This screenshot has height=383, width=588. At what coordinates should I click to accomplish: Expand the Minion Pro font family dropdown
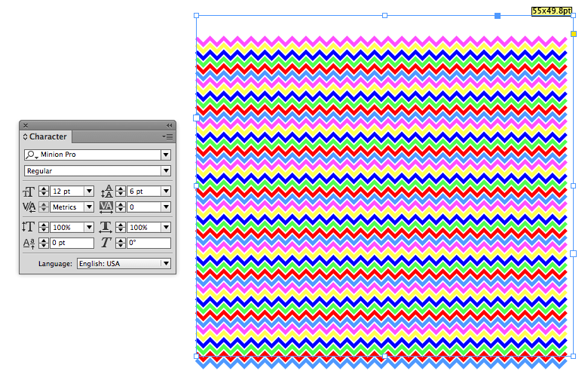point(166,155)
